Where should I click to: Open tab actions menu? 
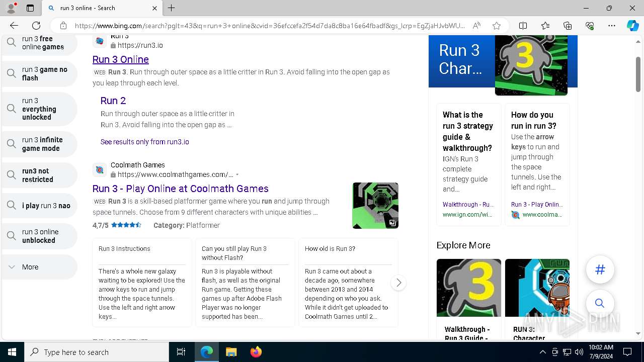tap(30, 8)
